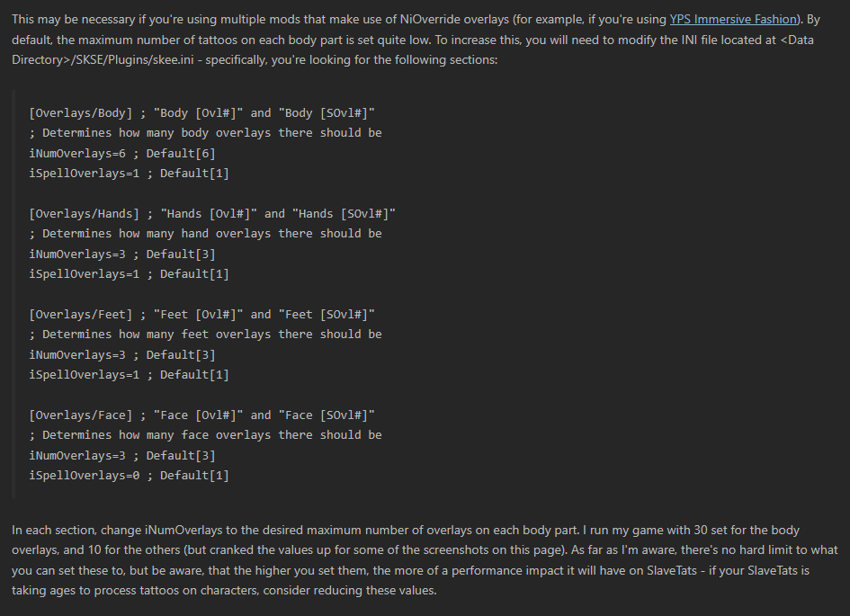Click the face iNumOverlays=3 line
The height and width of the screenshot is (616, 850).
[122, 456]
